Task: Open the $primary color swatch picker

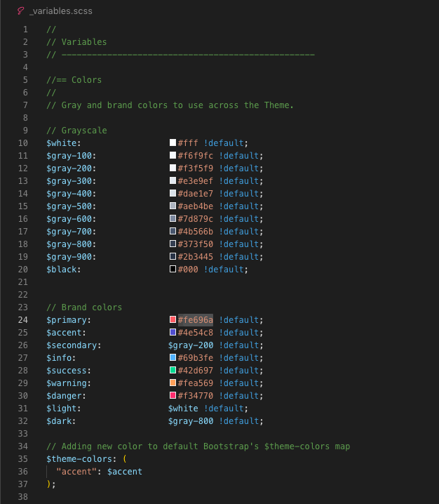Action: [x=173, y=320]
